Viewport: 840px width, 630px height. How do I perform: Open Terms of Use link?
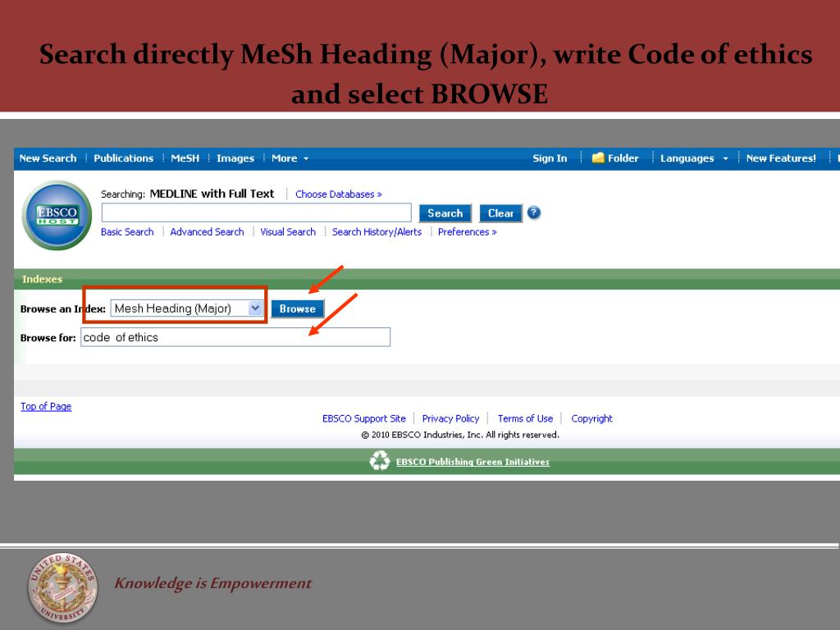point(525,418)
